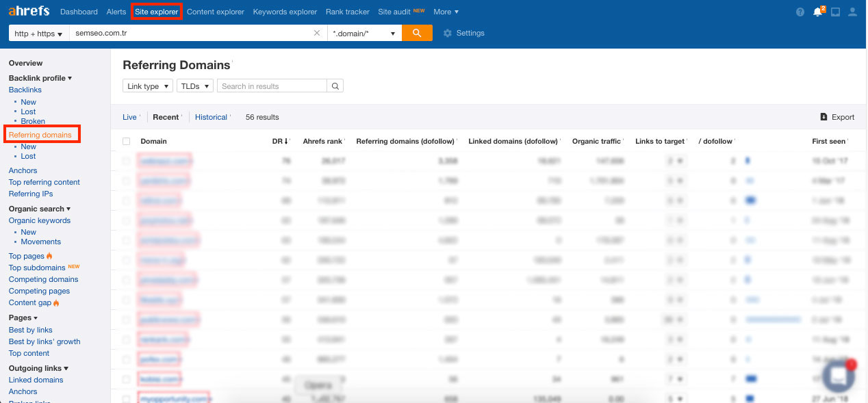
Task: Open Movements under Organic keywords
Action: pyautogui.click(x=40, y=242)
